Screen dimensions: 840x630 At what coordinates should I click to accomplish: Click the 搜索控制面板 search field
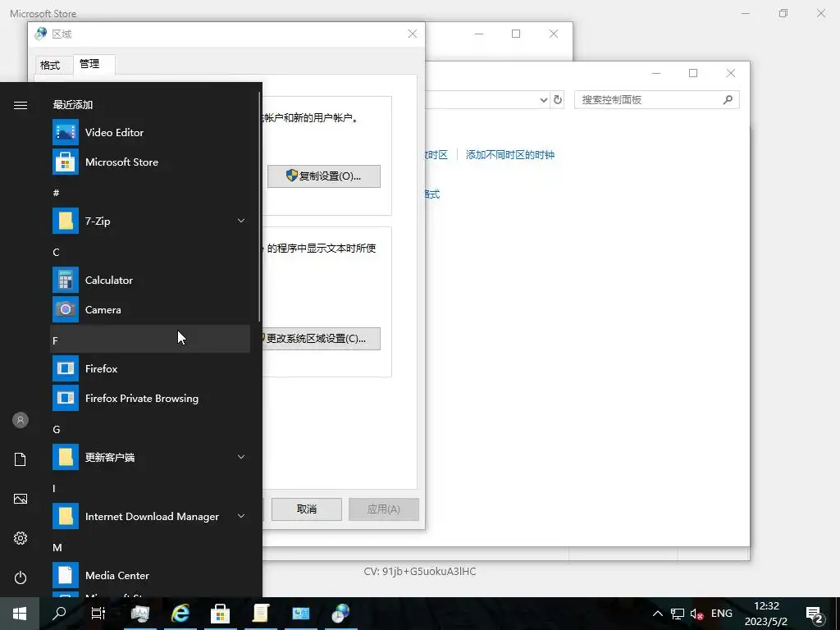(x=657, y=100)
